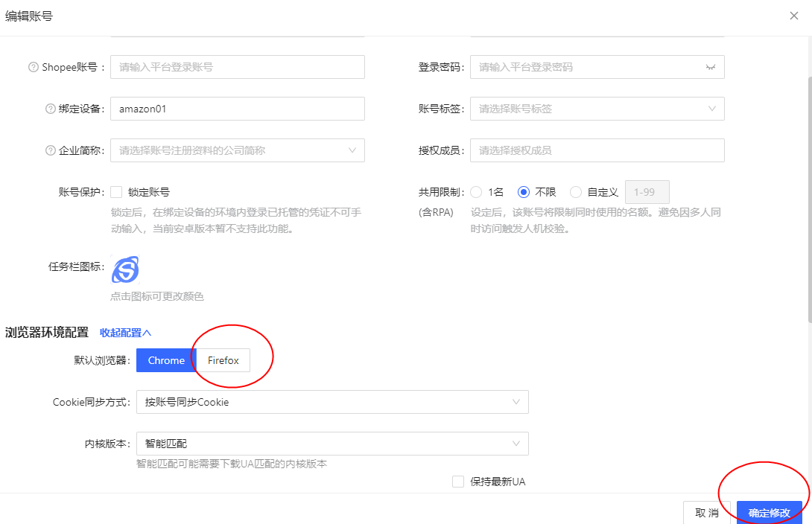
Task: Switch default browser to Firefox
Action: tap(223, 360)
